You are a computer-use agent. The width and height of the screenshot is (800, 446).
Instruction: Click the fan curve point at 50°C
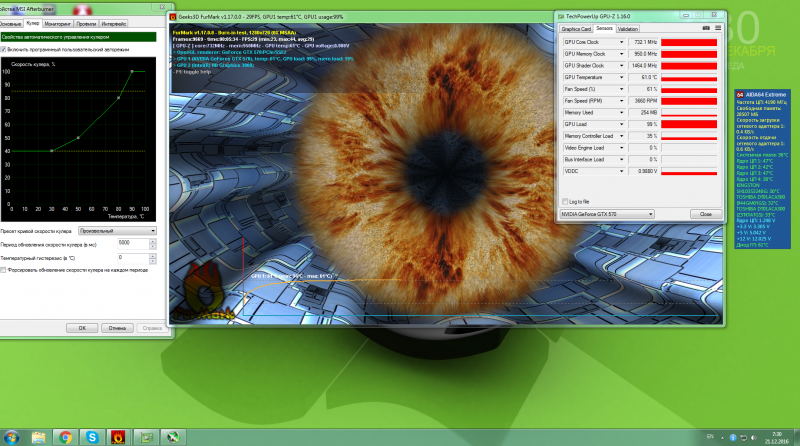coord(78,138)
